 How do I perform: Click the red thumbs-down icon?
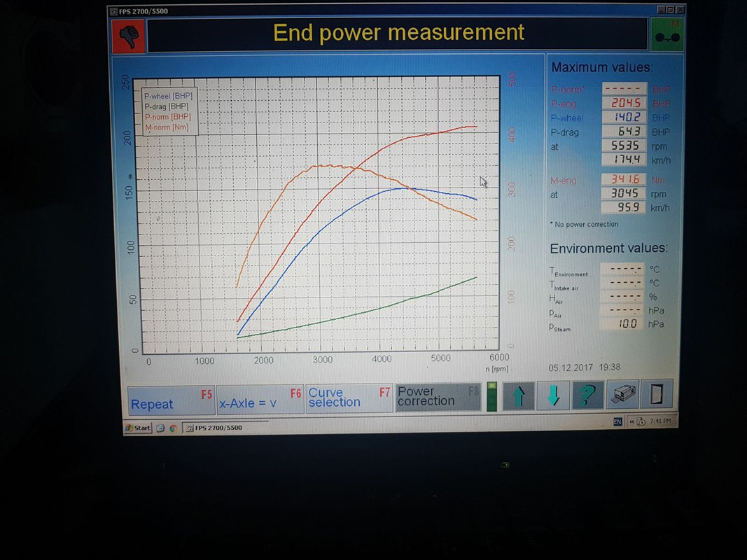coord(129,35)
